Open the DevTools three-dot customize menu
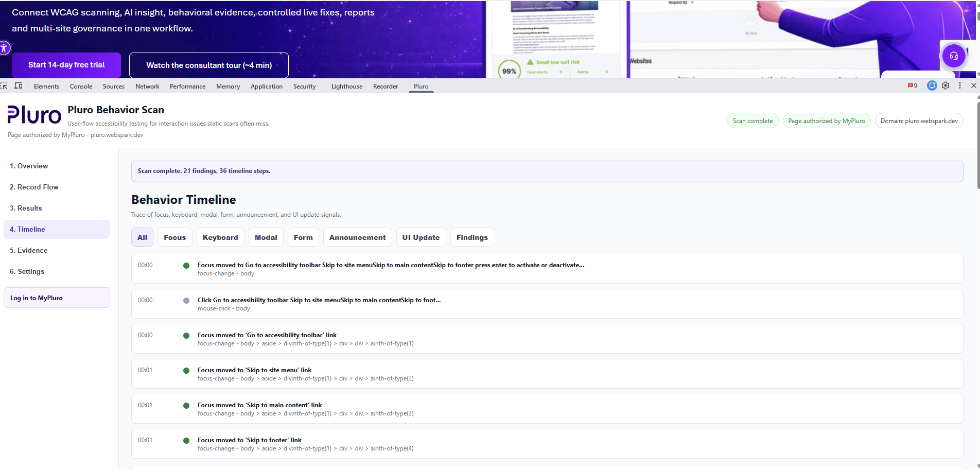This screenshot has height=469, width=980. (x=959, y=86)
